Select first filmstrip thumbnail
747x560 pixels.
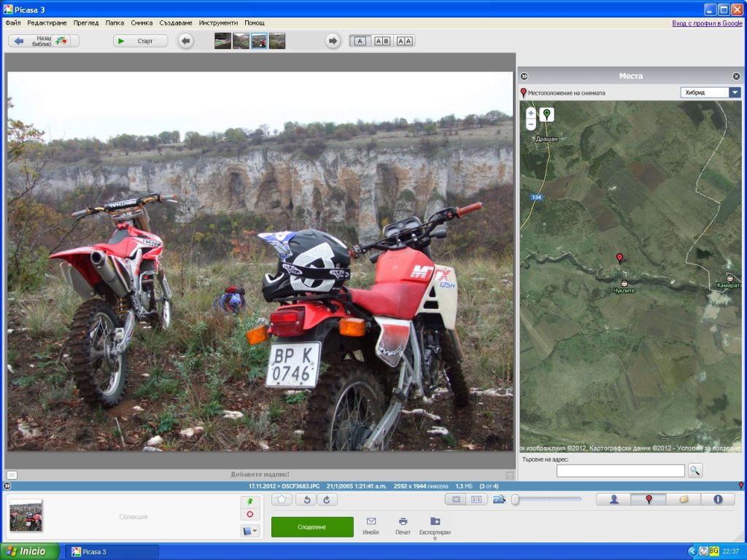pos(222,41)
